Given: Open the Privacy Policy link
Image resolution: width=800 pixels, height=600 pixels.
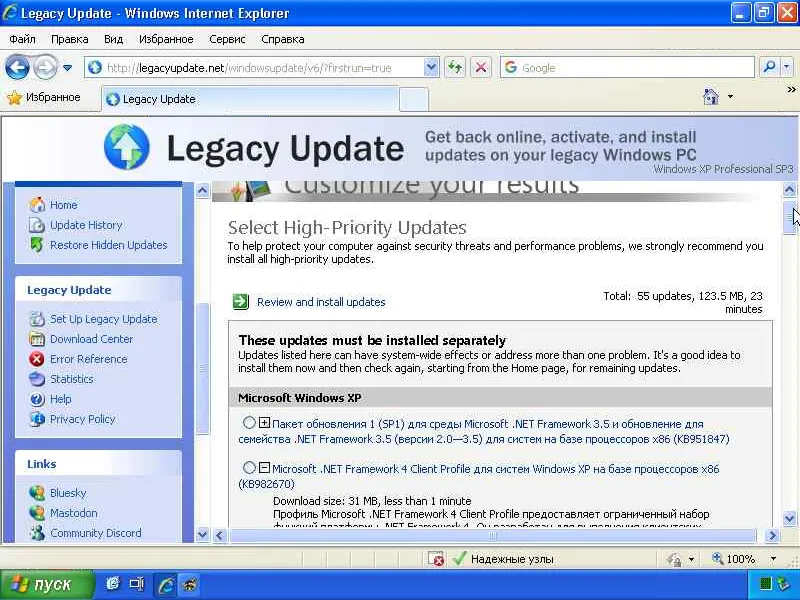Looking at the screenshot, I should pyautogui.click(x=83, y=419).
